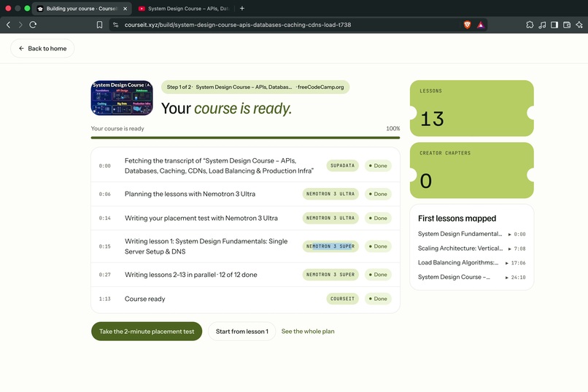Toggle the browser sidebar panel icon
Viewport: 588px width, 392px height.
tap(554, 25)
